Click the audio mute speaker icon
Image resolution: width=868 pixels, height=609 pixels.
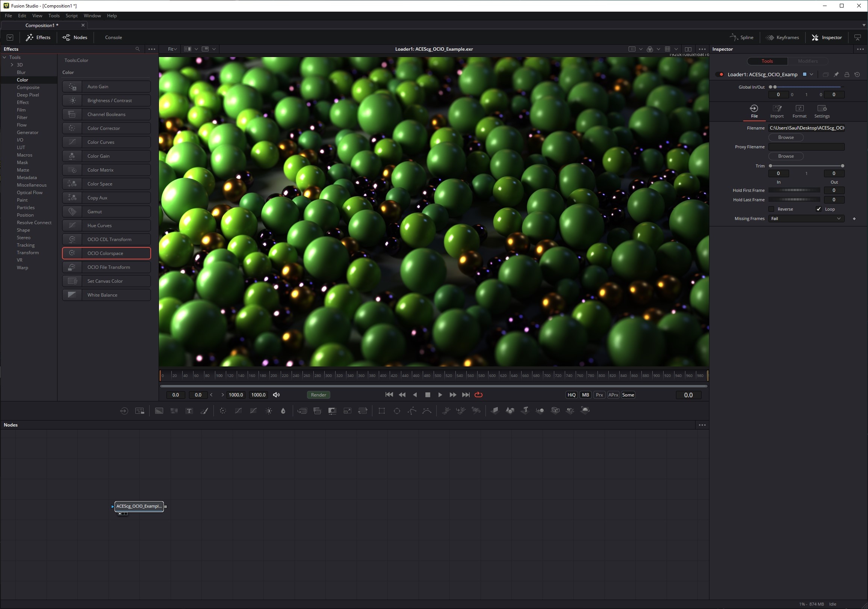click(276, 395)
